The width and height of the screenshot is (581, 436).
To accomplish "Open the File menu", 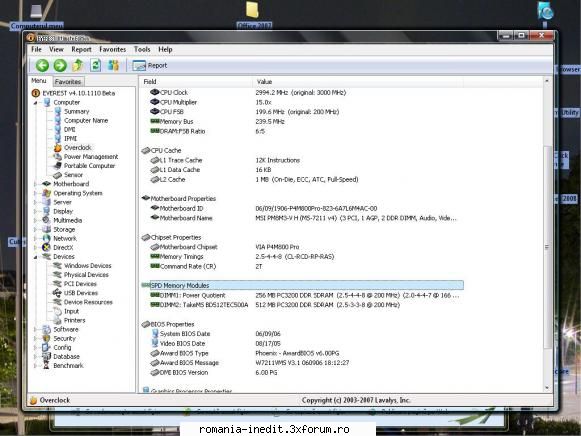I will click(36, 49).
